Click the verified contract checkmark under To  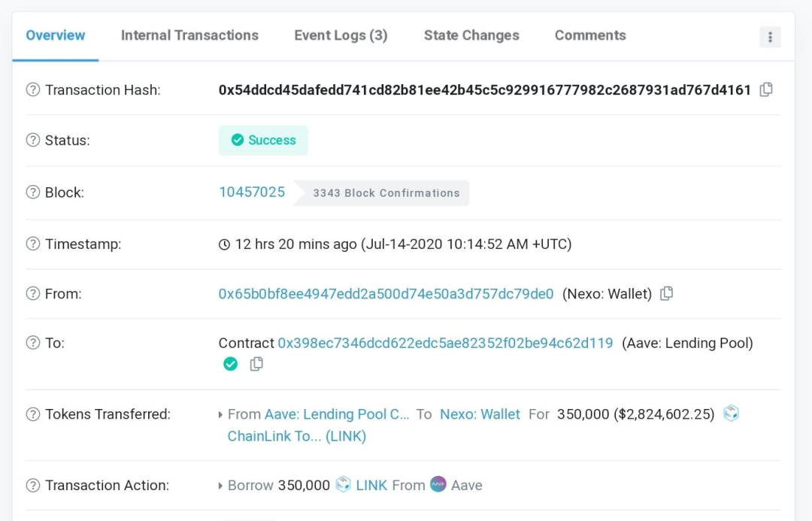click(230, 364)
